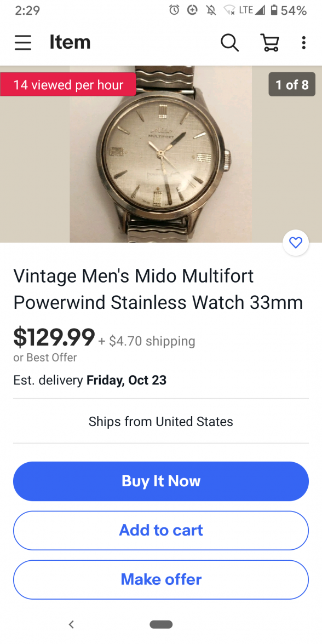
Task: Tap the Est. delivery Friday, Oct 23 line
Action: (90, 380)
